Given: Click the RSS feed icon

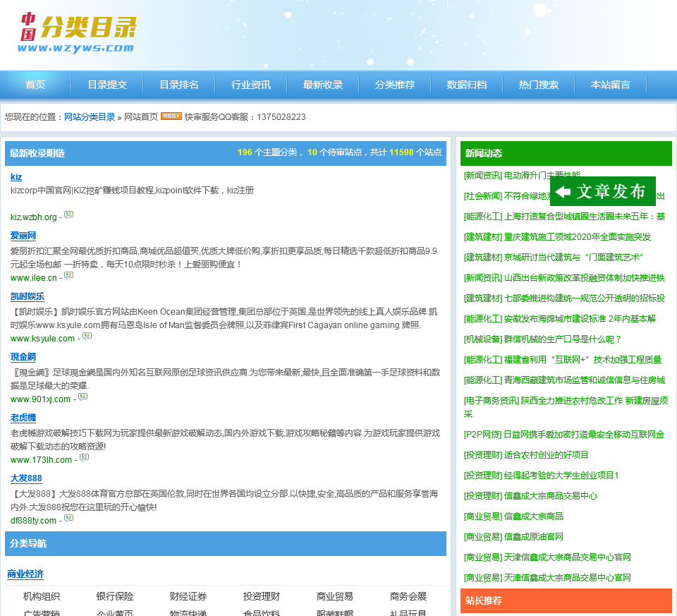Looking at the screenshot, I should (x=171, y=116).
